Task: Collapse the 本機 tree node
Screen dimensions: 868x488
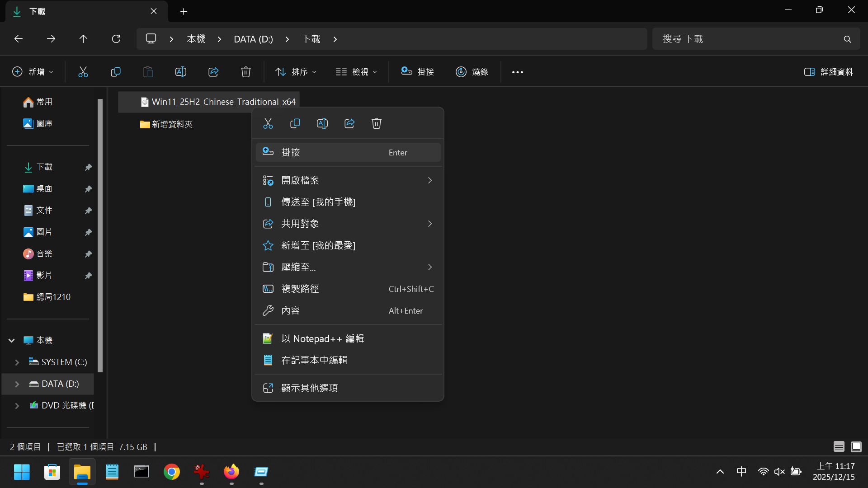Action: coord(12,340)
